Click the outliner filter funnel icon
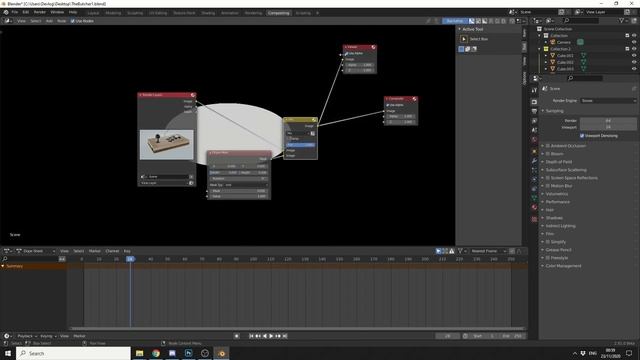Viewport: 640px width, 360px height. (x=622, y=20)
